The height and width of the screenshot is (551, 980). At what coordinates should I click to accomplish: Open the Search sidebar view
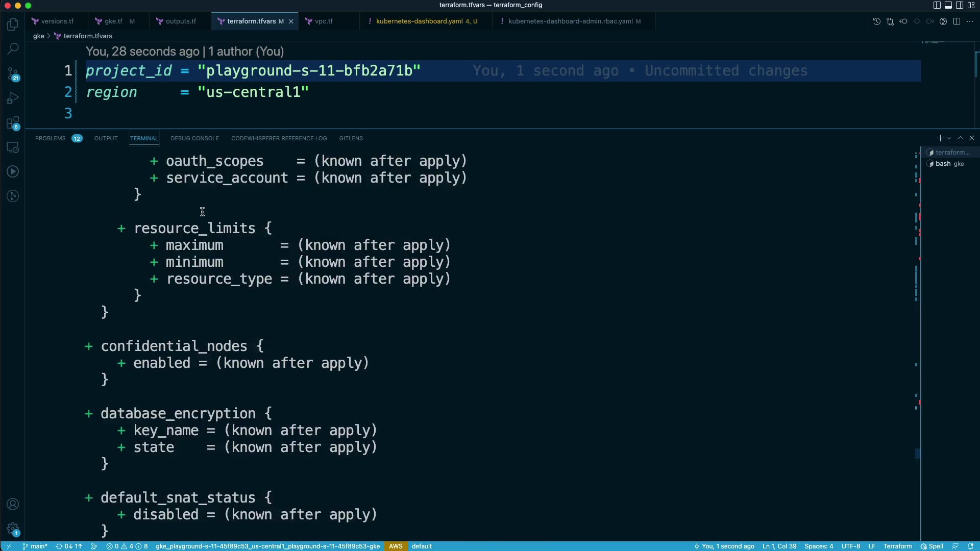(x=13, y=49)
